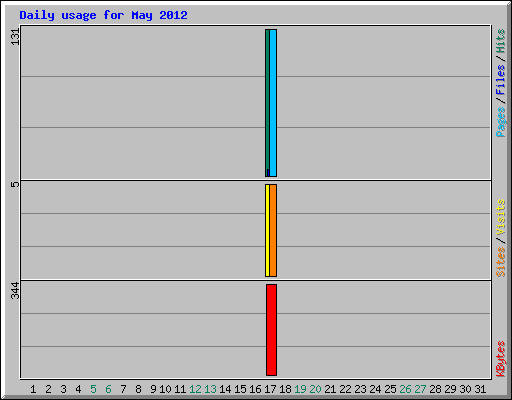
Task: Click day 29 on the x-axis
Action: point(450,389)
